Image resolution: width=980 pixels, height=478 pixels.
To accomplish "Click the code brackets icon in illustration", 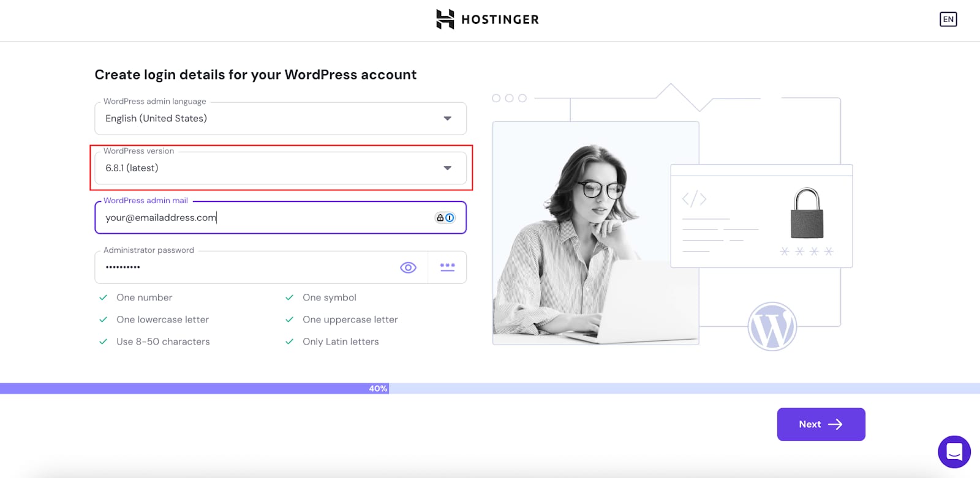I will tap(694, 199).
